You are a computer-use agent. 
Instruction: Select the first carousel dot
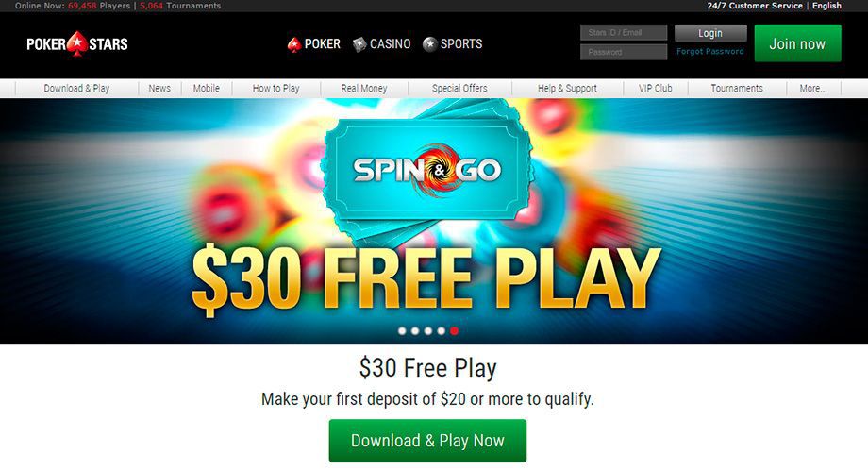point(402,331)
